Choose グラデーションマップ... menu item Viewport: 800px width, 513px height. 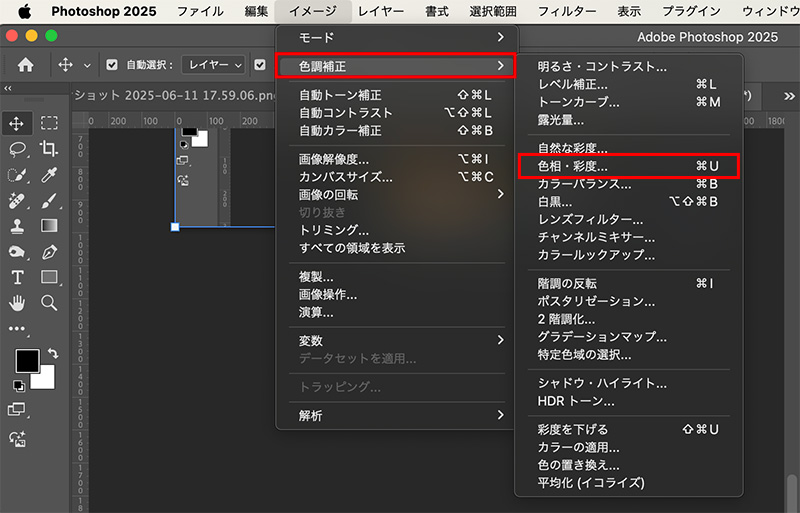click(x=629, y=337)
